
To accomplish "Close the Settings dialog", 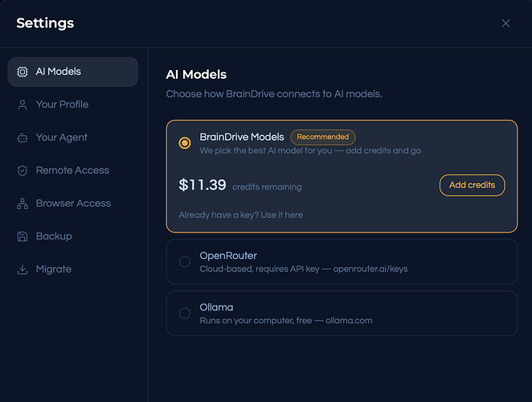I will coord(505,23).
